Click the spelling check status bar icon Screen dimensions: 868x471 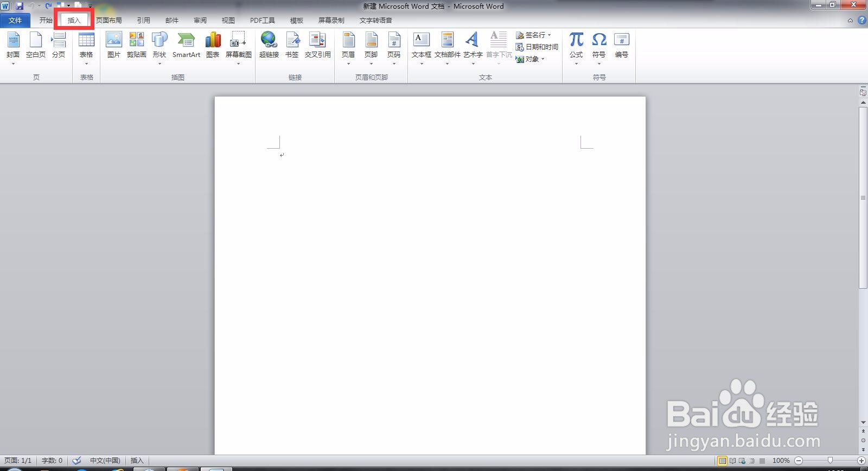pyautogui.click(x=76, y=460)
